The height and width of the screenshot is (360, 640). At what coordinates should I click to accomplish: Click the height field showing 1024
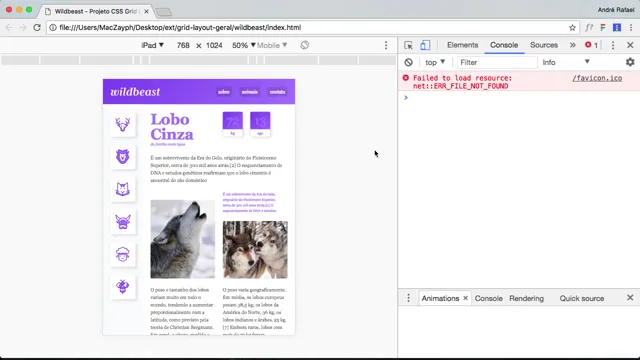(x=214, y=45)
